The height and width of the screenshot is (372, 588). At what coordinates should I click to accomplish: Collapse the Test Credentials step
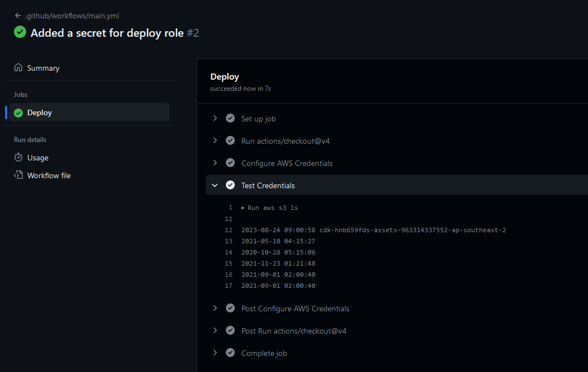point(215,185)
